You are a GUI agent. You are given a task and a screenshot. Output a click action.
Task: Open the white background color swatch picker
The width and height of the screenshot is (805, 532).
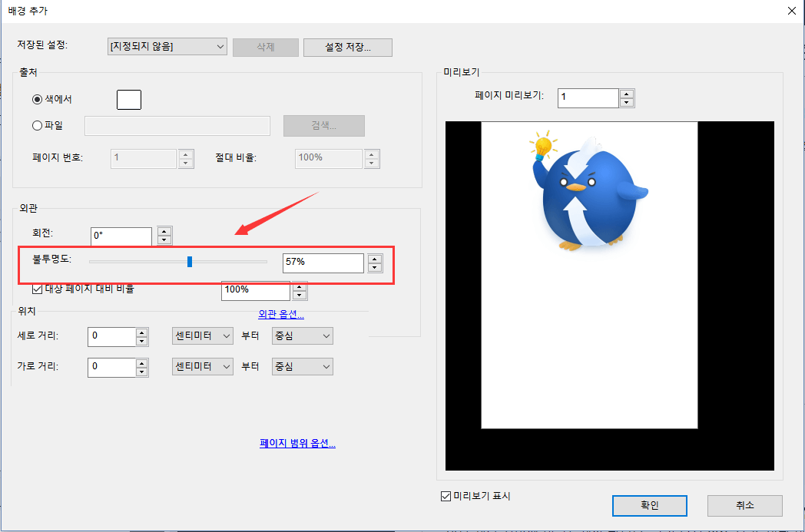(x=128, y=99)
